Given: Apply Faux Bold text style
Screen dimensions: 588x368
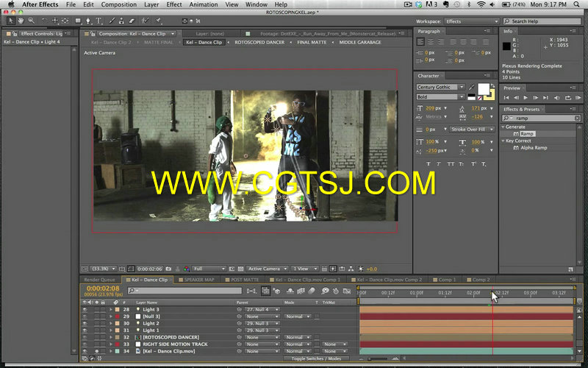Looking at the screenshot, I should click(429, 163).
